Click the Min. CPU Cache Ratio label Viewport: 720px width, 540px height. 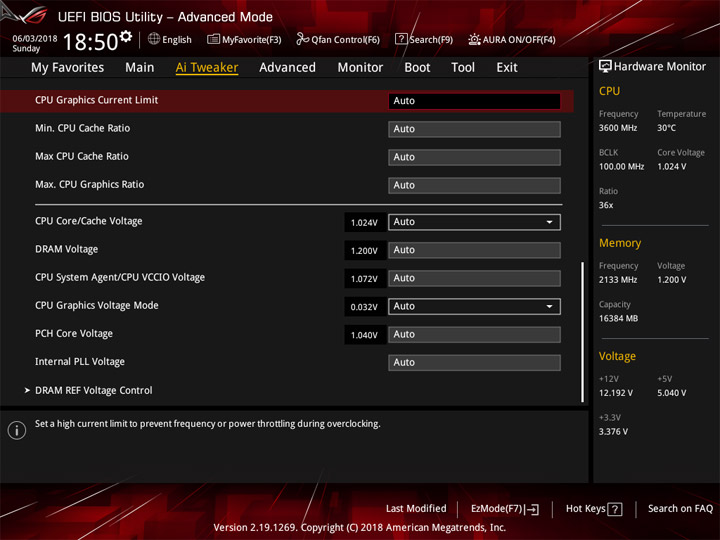tap(83, 129)
